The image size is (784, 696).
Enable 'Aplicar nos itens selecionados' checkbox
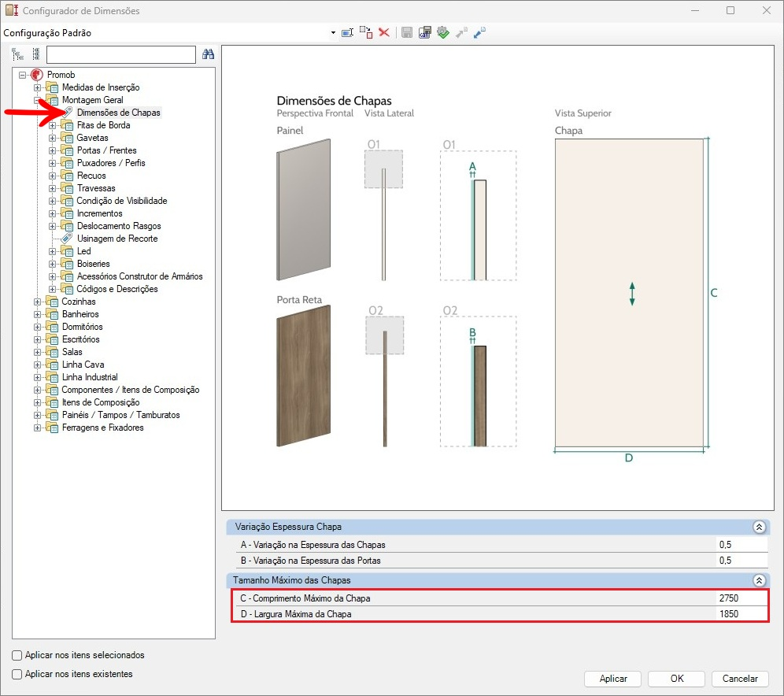tap(17, 655)
